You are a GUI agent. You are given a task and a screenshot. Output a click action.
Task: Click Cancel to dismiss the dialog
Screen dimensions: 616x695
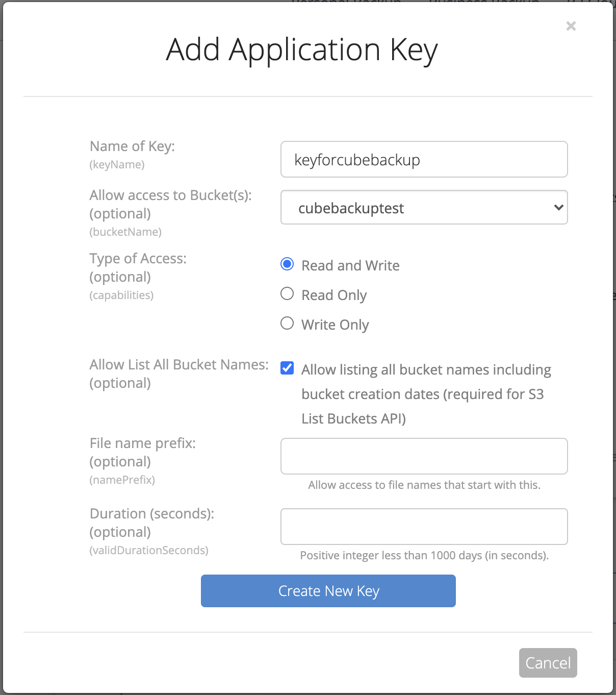coord(548,662)
